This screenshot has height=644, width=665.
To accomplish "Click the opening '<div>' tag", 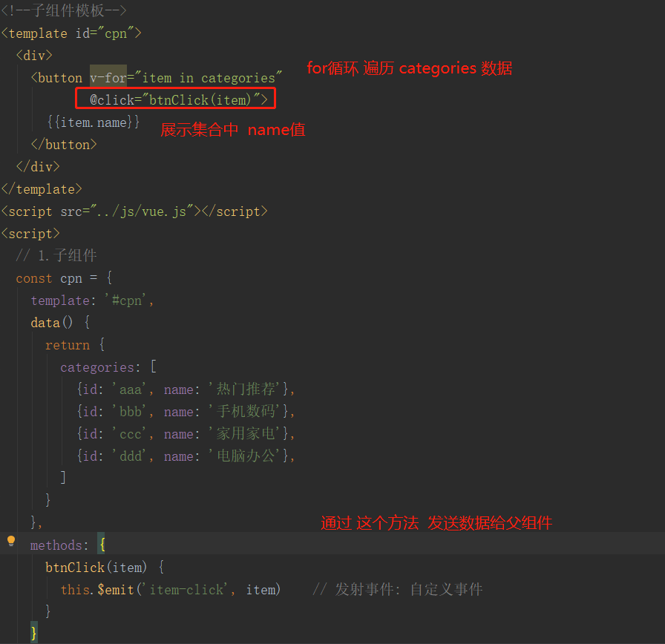I will pyautogui.click(x=34, y=56).
